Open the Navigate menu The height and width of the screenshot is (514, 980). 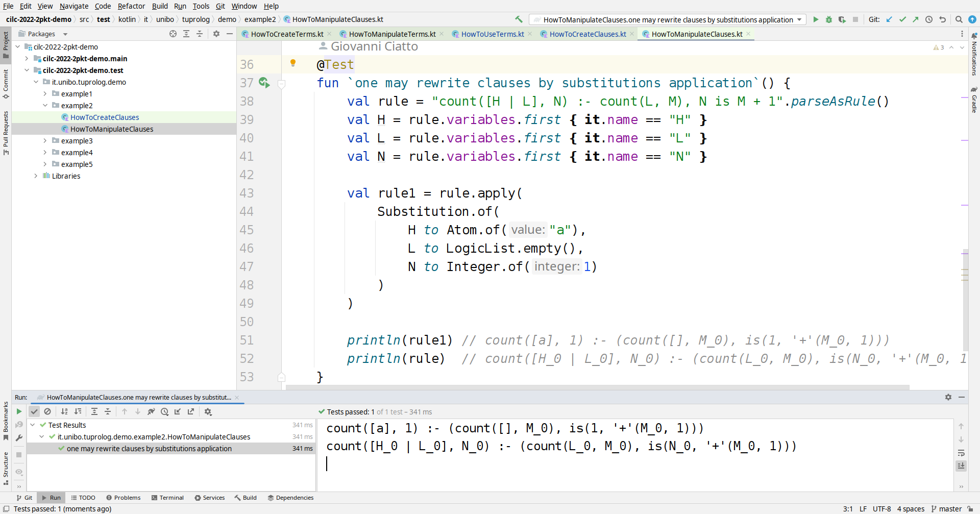[74, 6]
